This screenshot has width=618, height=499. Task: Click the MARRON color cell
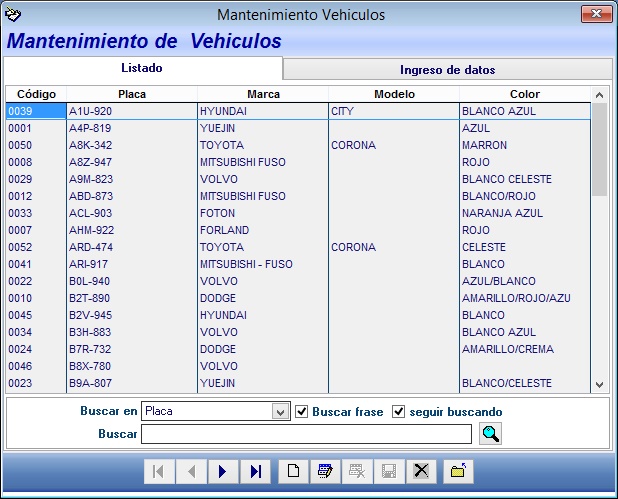pos(525,145)
